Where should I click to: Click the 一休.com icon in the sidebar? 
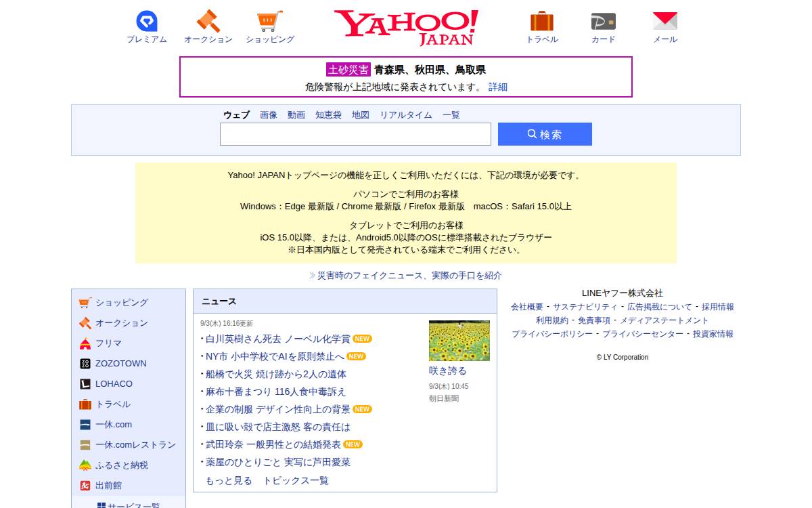(85, 425)
